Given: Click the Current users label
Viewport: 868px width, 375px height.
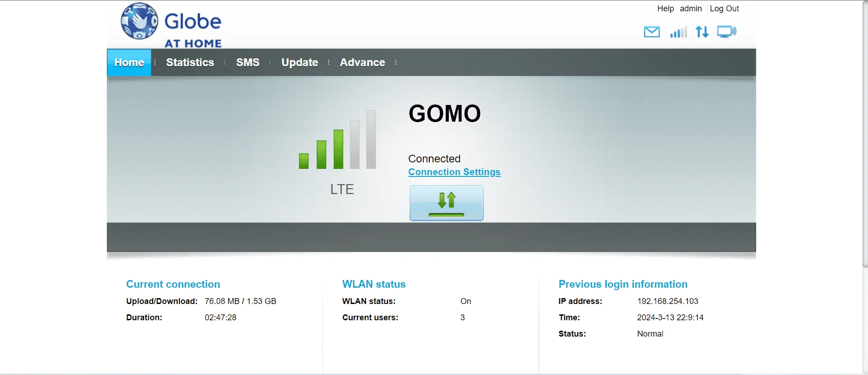Looking at the screenshot, I should tap(370, 318).
